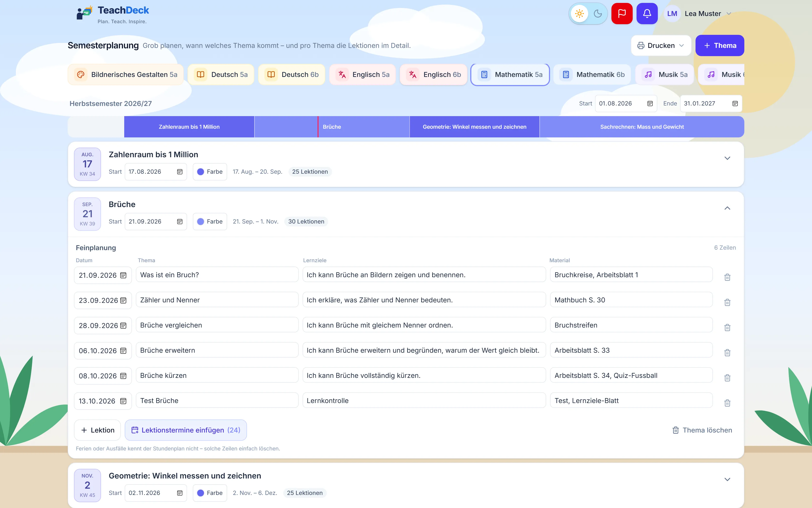
Task: Delete the 'Was ist ein Bruch?' lesson row
Action: 727,277
